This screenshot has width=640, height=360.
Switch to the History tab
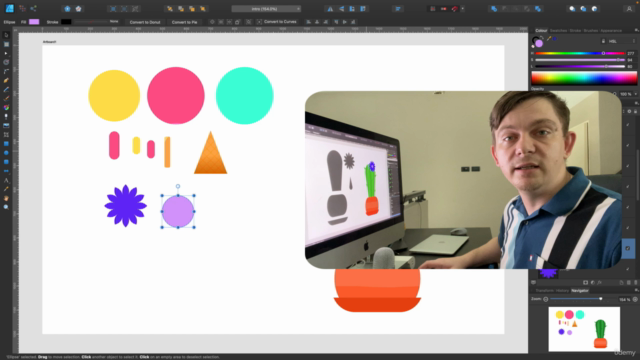click(x=562, y=291)
